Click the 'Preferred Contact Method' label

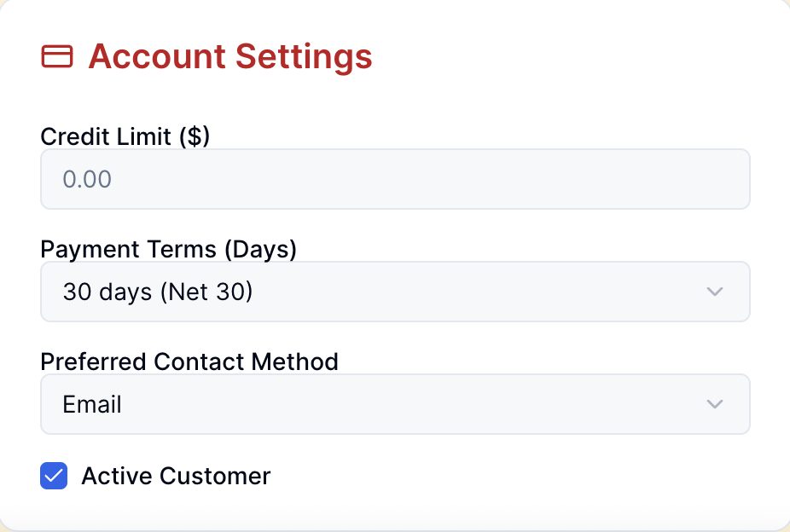[189, 361]
